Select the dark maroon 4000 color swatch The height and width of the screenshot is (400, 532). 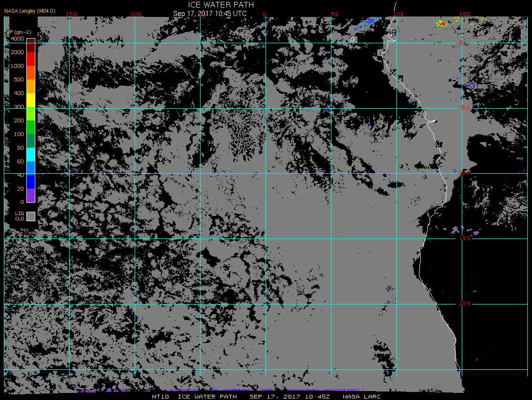point(31,45)
